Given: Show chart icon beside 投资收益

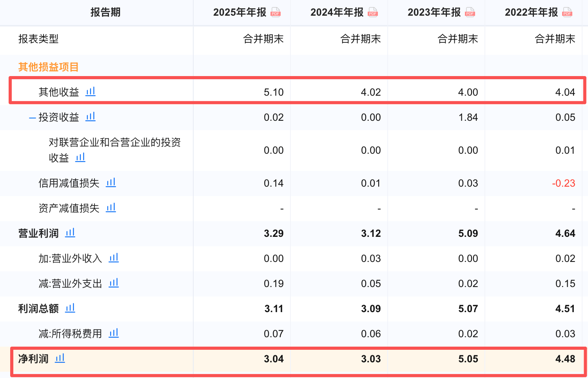Looking at the screenshot, I should point(91,116).
